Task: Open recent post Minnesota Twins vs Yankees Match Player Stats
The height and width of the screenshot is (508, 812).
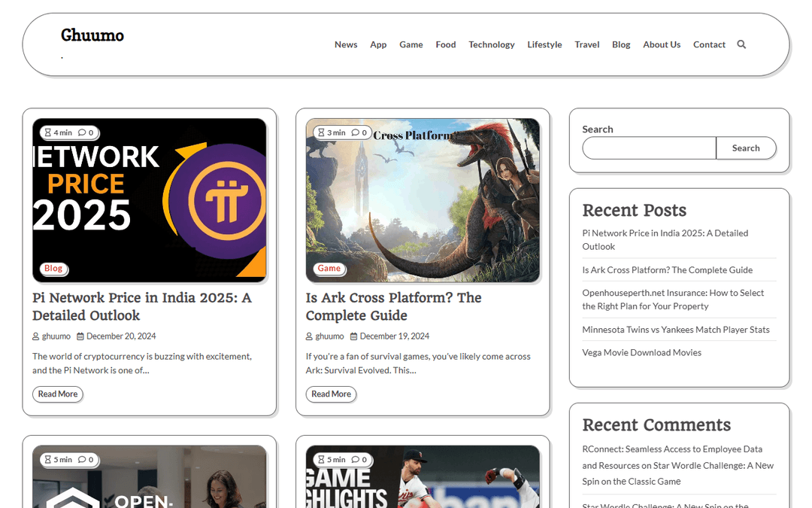Action: 676,330
